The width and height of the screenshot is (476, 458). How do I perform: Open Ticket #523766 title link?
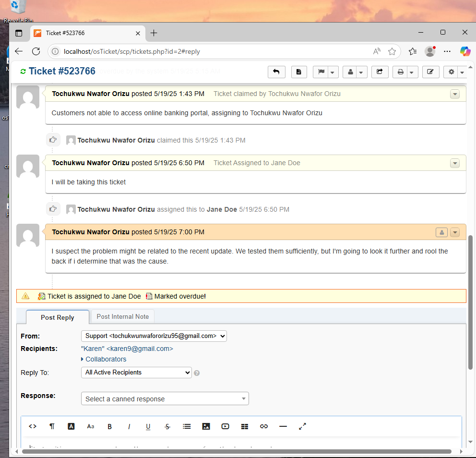click(62, 71)
